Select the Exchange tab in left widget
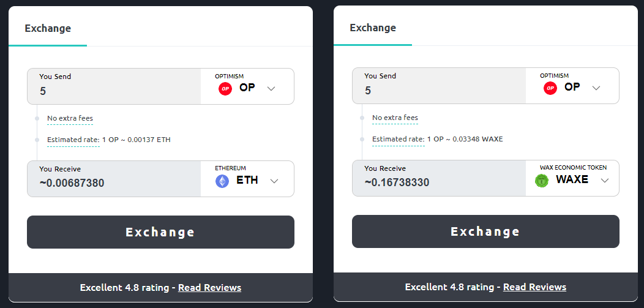 (48, 28)
